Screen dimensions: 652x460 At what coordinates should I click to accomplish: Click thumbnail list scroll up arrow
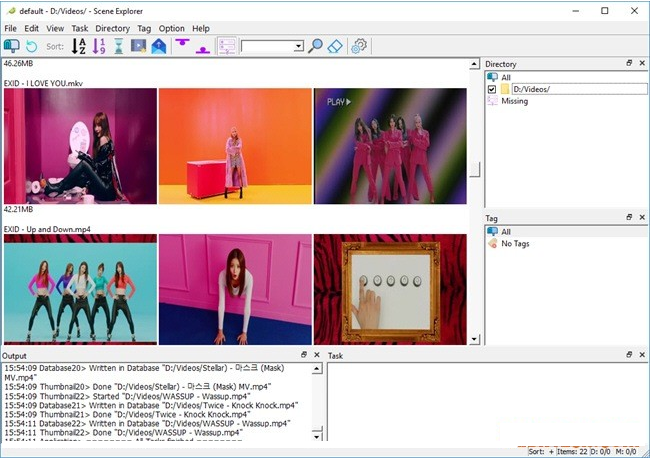474,64
